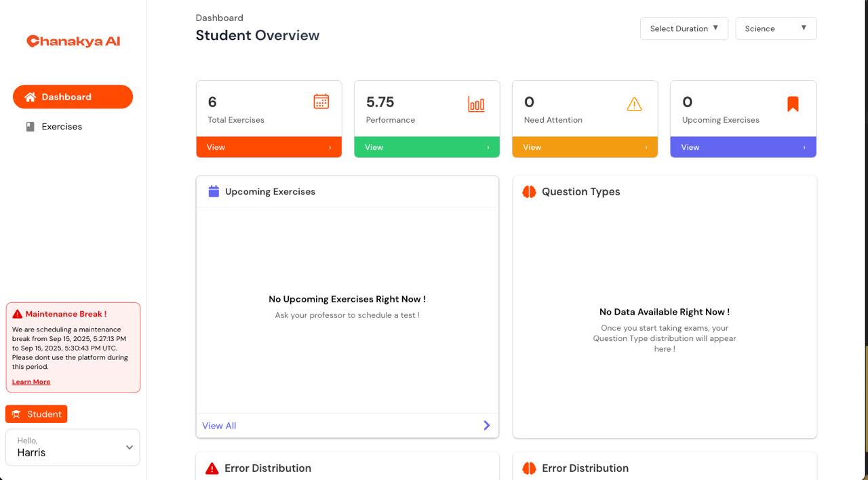Click the orange View bar under Need Attention
Viewport: 868px width, 480px height.
coord(585,147)
